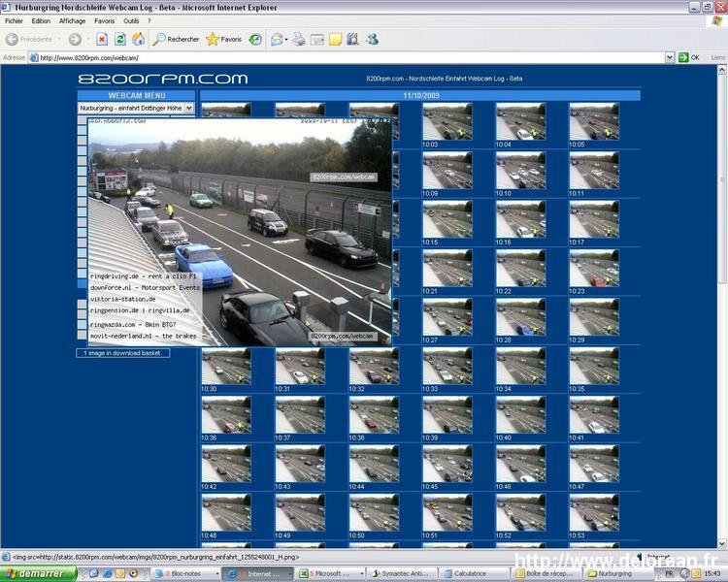Open the 10:41 webcam thumbnail
Screen dimensions: 728x582
594,415
